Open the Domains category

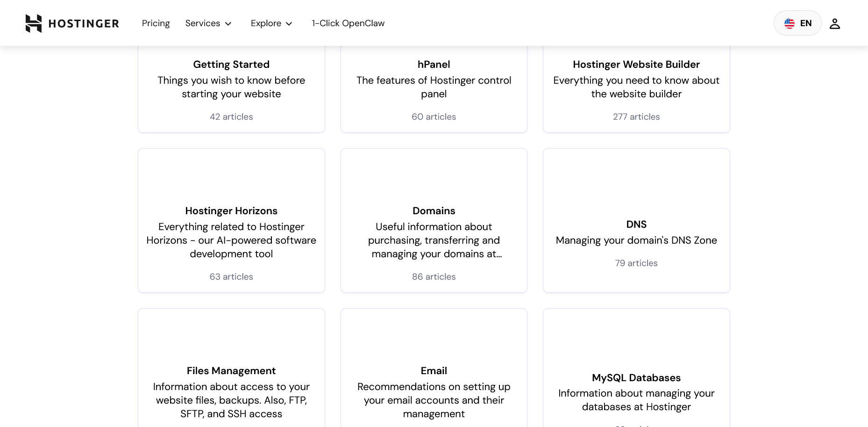tap(434, 211)
